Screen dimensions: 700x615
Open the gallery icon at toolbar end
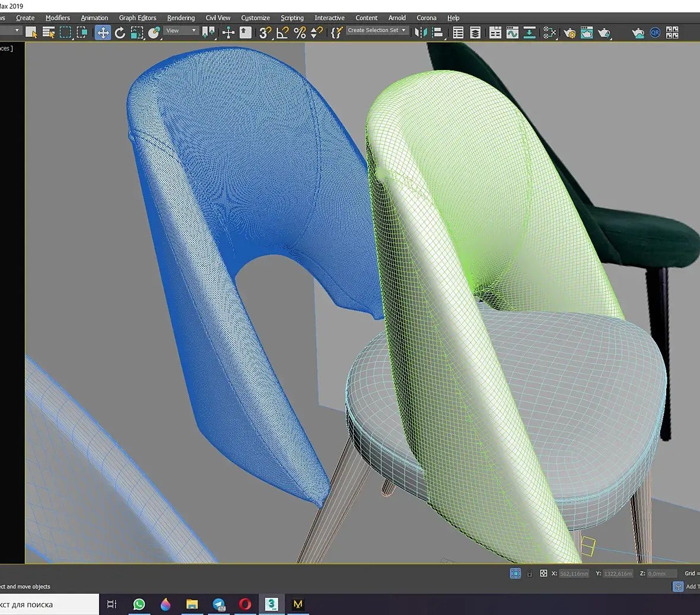[x=672, y=33]
